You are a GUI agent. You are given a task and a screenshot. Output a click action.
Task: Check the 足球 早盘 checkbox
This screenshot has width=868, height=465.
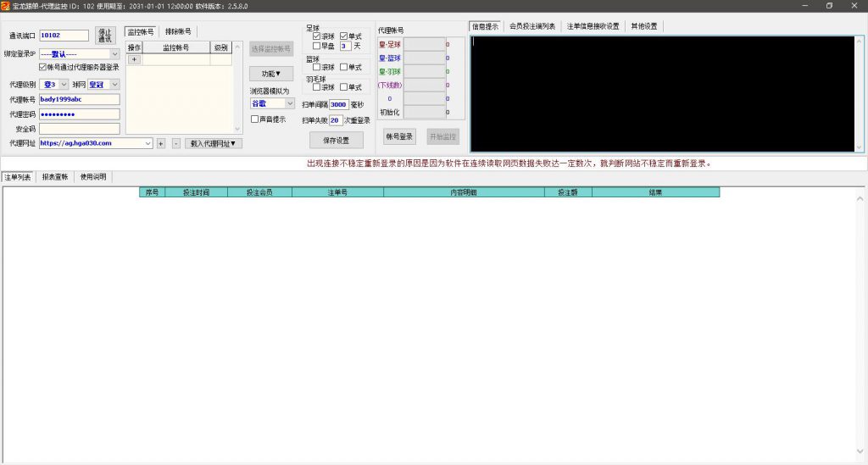click(x=317, y=46)
